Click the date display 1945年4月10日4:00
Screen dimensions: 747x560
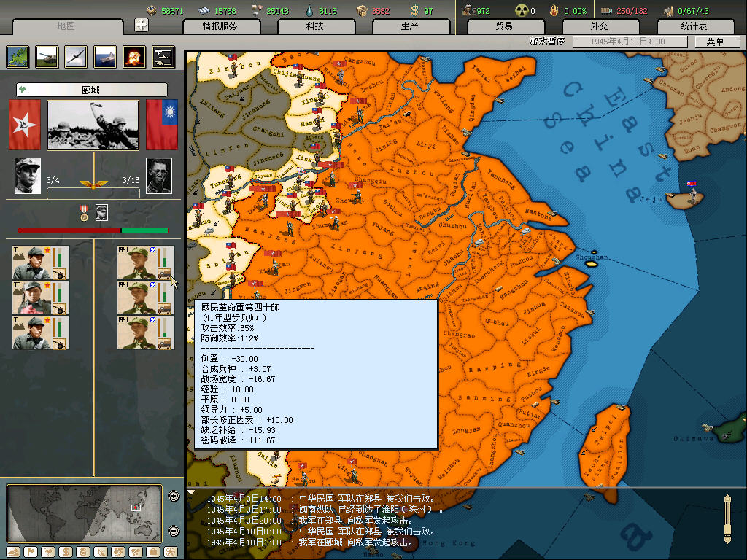pos(629,42)
